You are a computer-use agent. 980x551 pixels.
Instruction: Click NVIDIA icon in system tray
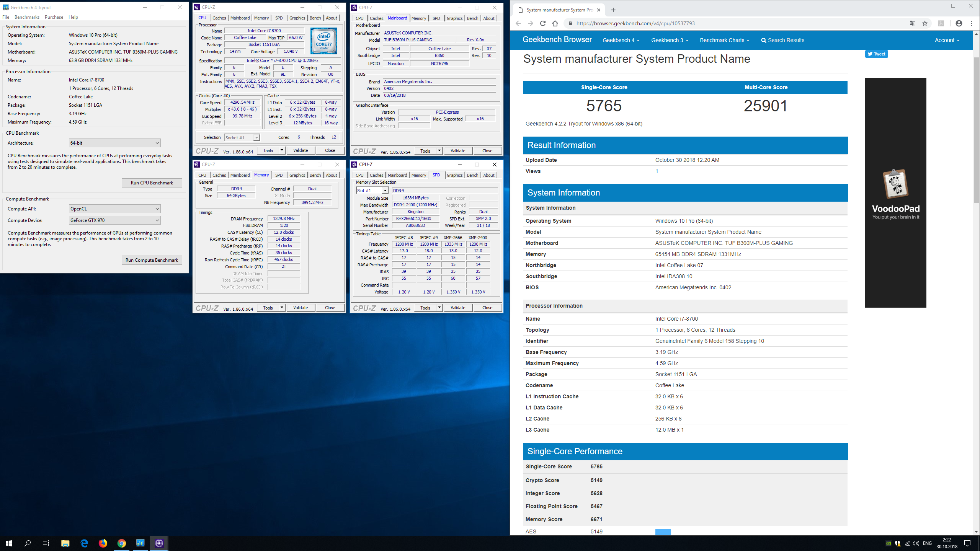pos(889,543)
